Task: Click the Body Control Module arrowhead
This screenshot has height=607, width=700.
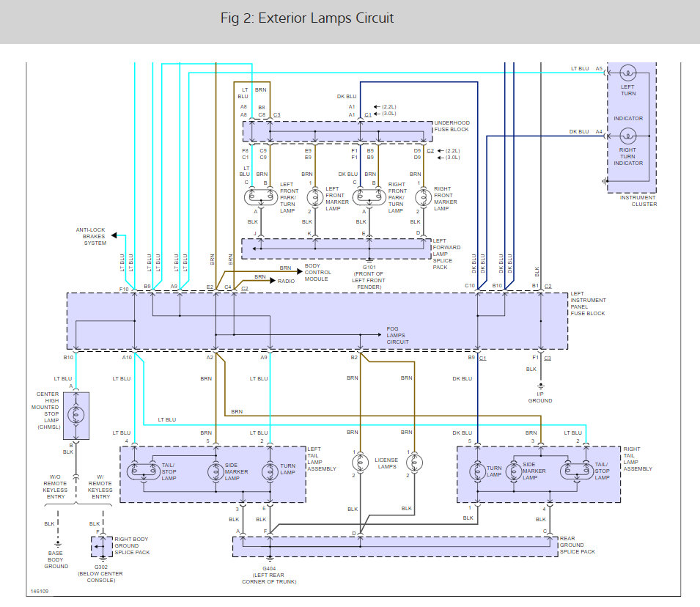Action: click(300, 271)
